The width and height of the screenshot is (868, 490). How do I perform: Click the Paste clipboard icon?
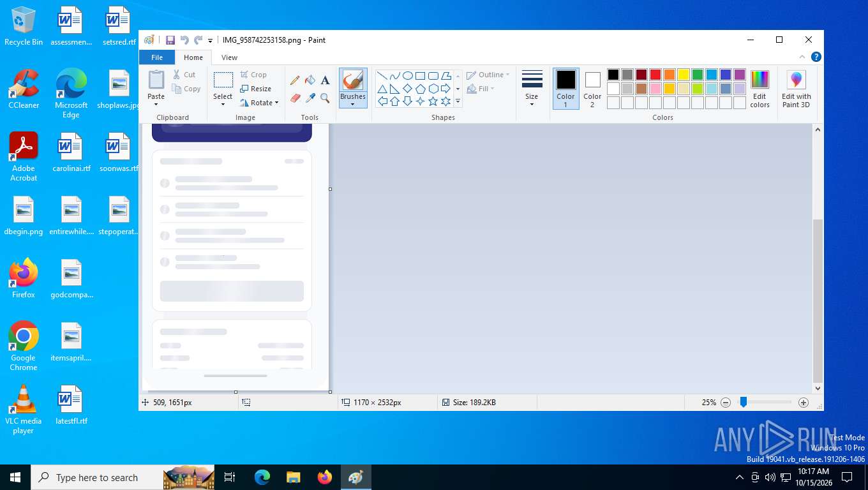click(156, 80)
